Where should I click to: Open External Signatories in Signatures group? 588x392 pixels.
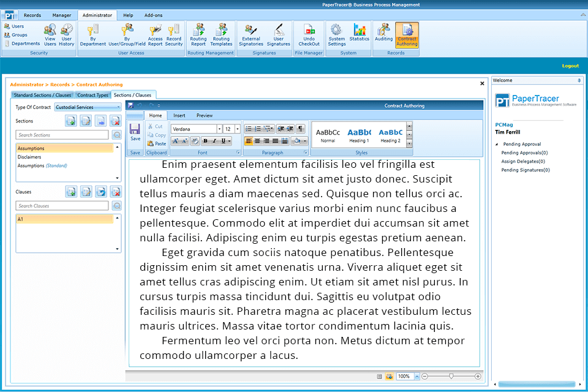251,35
